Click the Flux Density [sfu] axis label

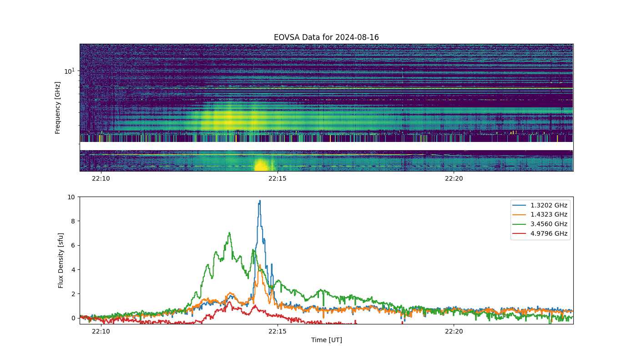tap(61, 260)
